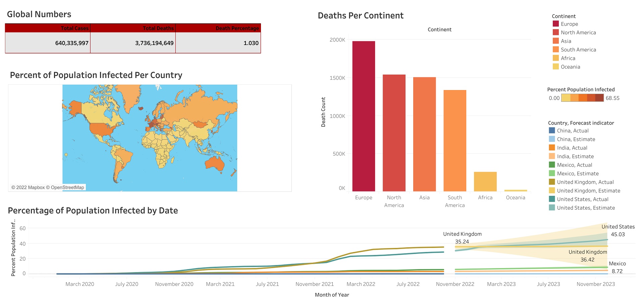Viewport: 644px width, 300px height.
Task: Click Australia on the world map
Action: point(215,163)
